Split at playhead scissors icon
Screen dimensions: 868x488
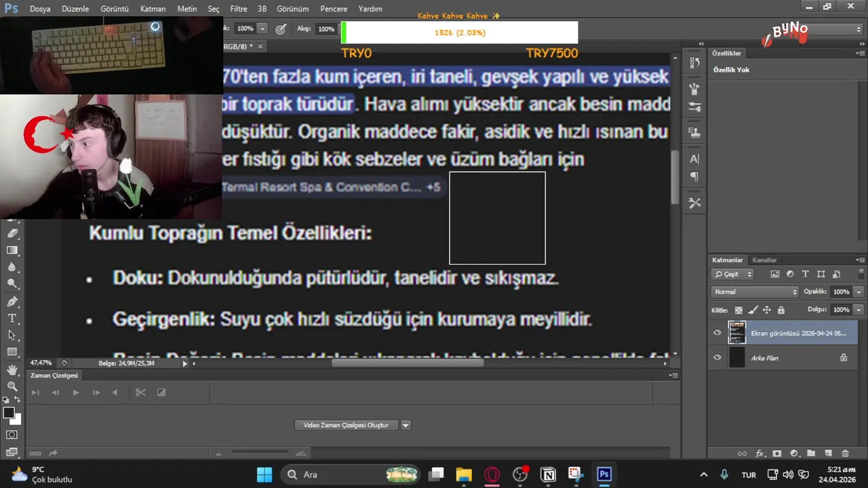(140, 392)
